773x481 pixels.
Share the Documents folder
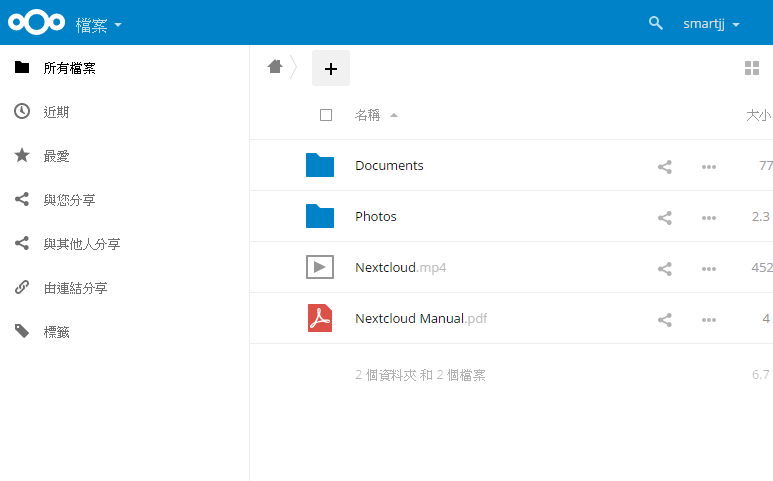pos(665,167)
